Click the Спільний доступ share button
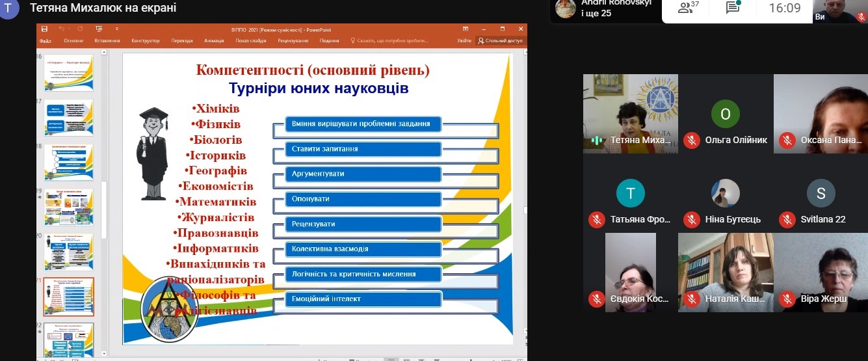Image resolution: width=868 pixels, height=361 pixels. pos(501,41)
